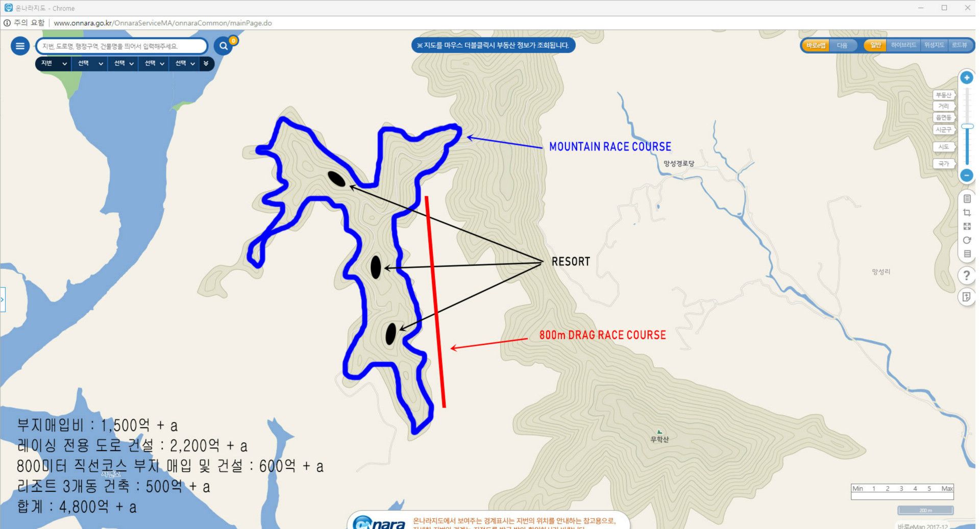Open the 지번 search type dropdown
Viewport: 980px width, 529px height.
coord(54,63)
